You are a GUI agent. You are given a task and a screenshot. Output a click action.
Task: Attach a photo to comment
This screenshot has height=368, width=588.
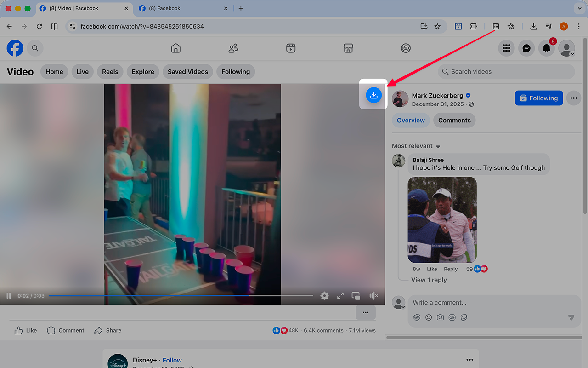click(441, 317)
